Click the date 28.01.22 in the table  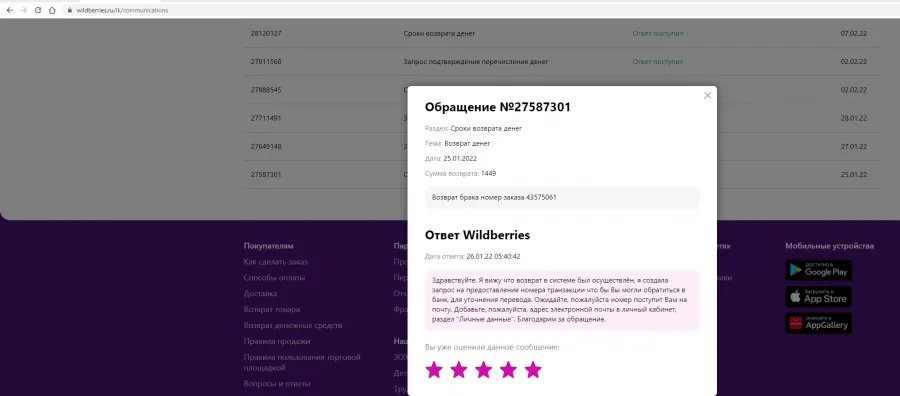coord(854,118)
